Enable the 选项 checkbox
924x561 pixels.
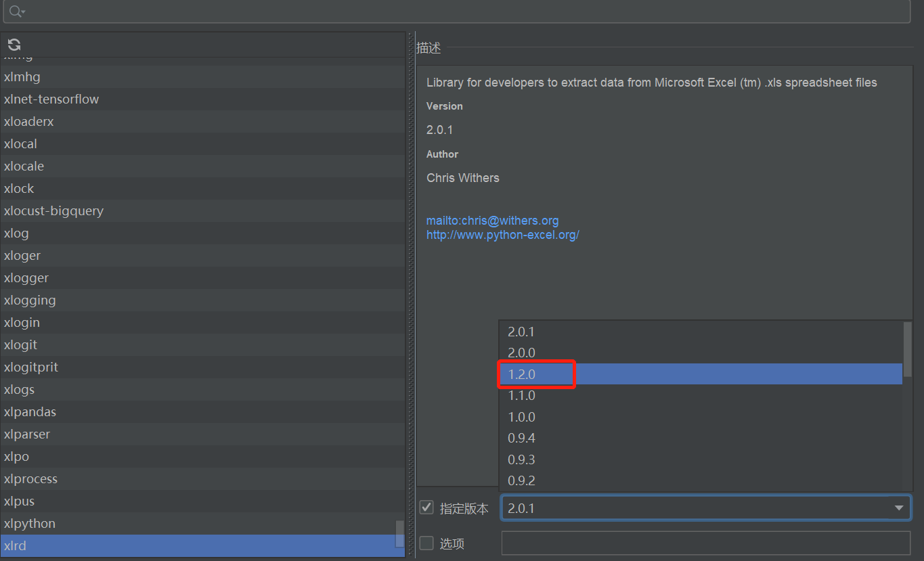pos(426,543)
